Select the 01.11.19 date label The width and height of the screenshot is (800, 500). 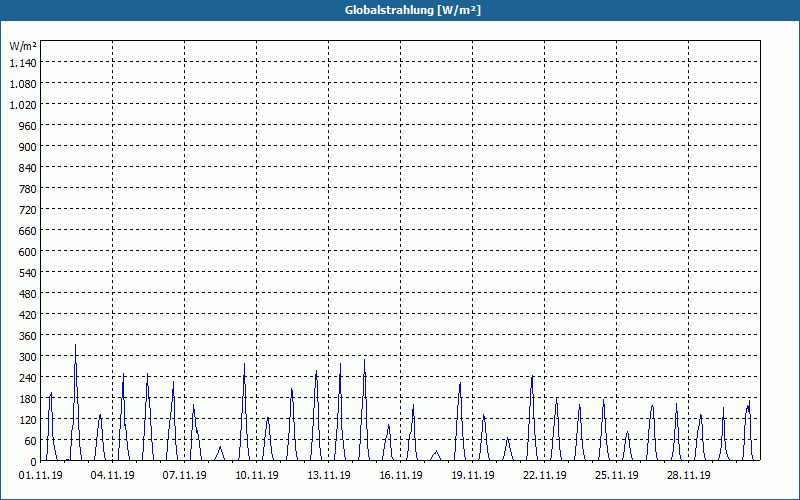(41, 476)
